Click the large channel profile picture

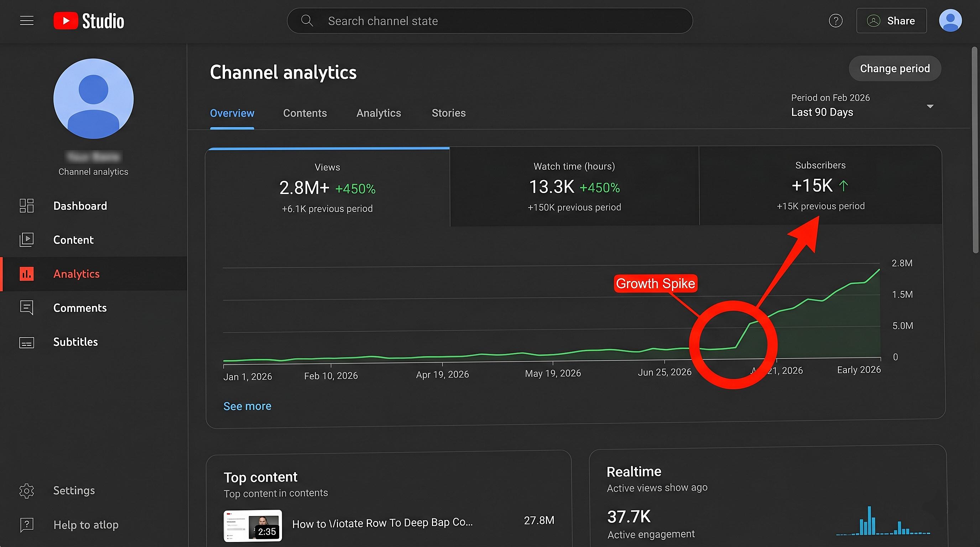coord(93,99)
